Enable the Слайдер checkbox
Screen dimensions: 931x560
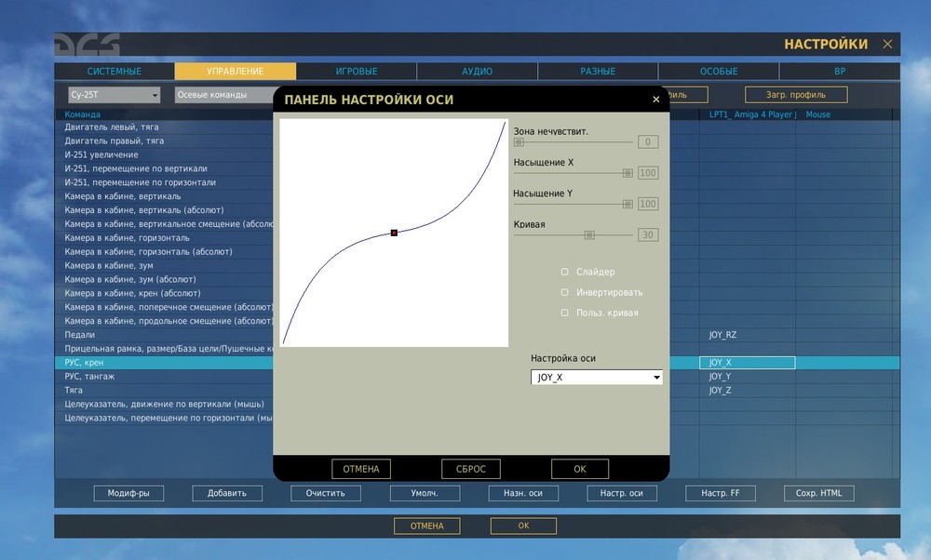564,272
